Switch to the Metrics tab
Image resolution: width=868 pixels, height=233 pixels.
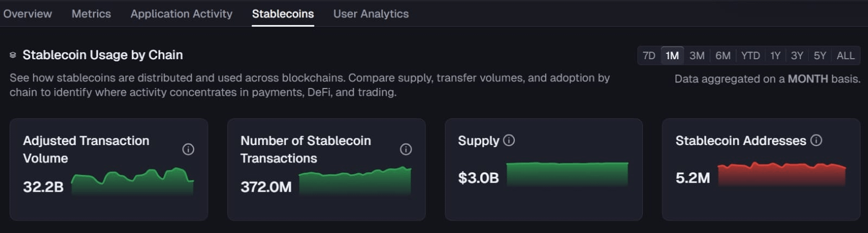coord(91,14)
